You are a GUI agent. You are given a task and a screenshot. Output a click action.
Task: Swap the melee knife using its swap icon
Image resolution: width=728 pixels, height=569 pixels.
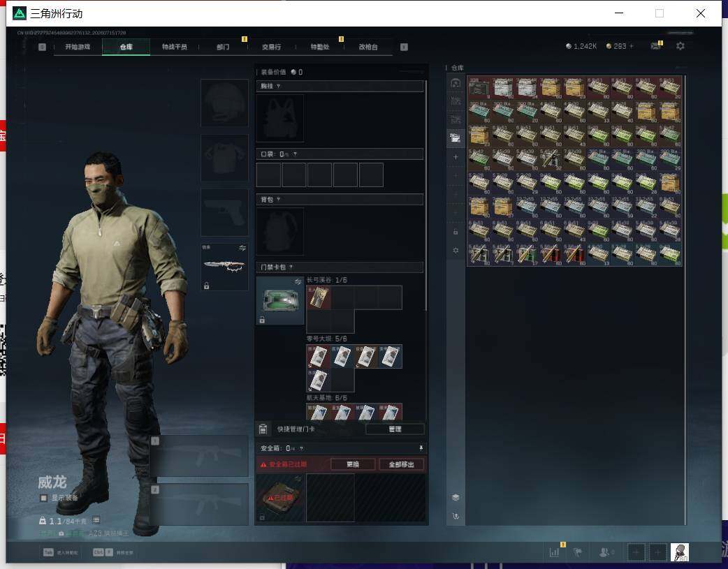point(242,249)
